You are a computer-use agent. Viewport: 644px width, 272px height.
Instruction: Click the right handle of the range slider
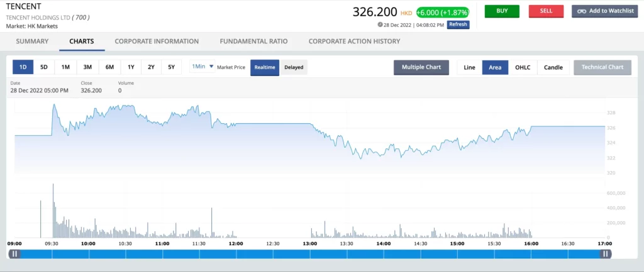click(x=605, y=254)
